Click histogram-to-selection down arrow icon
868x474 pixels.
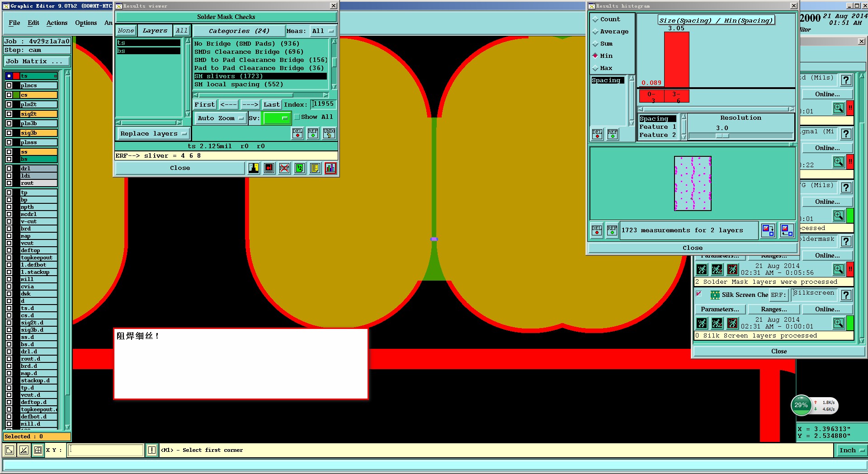click(768, 230)
